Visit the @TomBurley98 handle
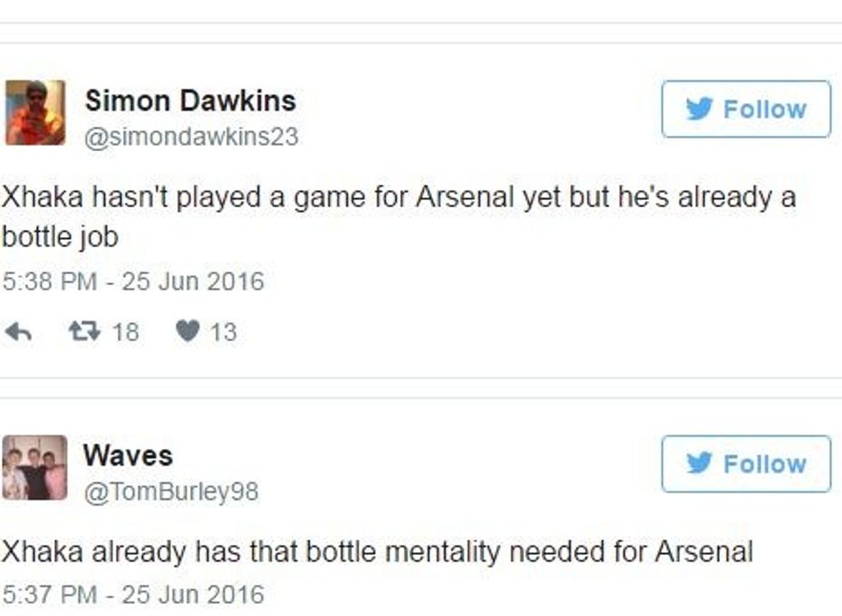The height and width of the screenshot is (616, 842). (x=170, y=491)
